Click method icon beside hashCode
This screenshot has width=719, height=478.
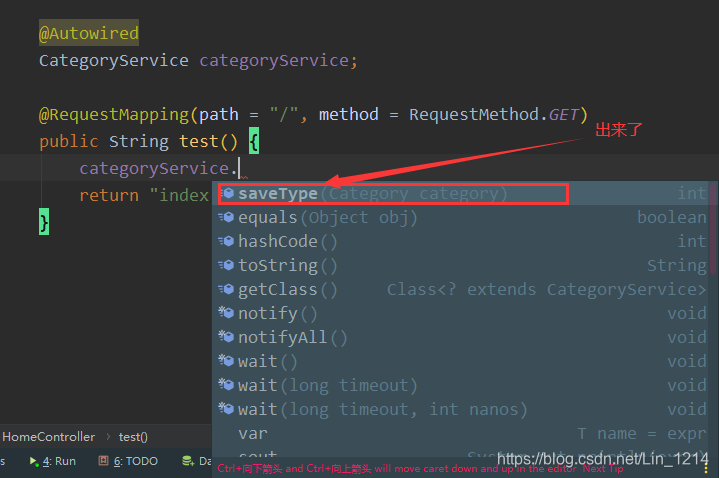[227, 241]
